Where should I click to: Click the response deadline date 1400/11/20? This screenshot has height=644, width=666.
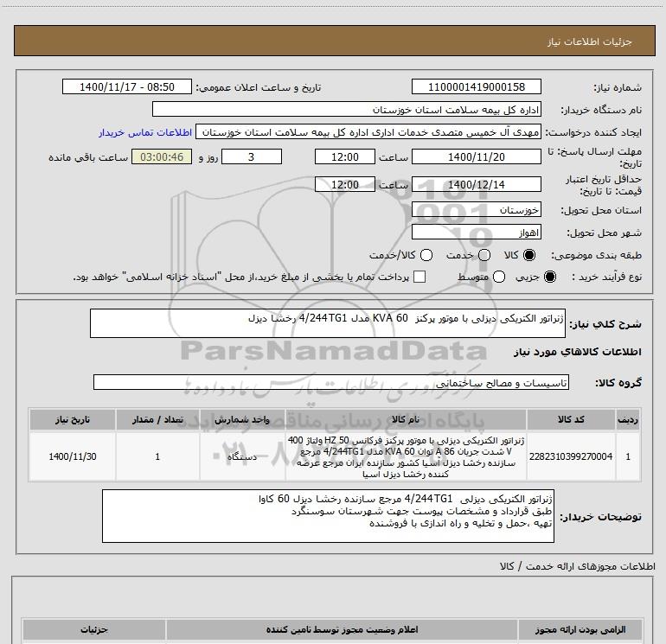pos(476,156)
